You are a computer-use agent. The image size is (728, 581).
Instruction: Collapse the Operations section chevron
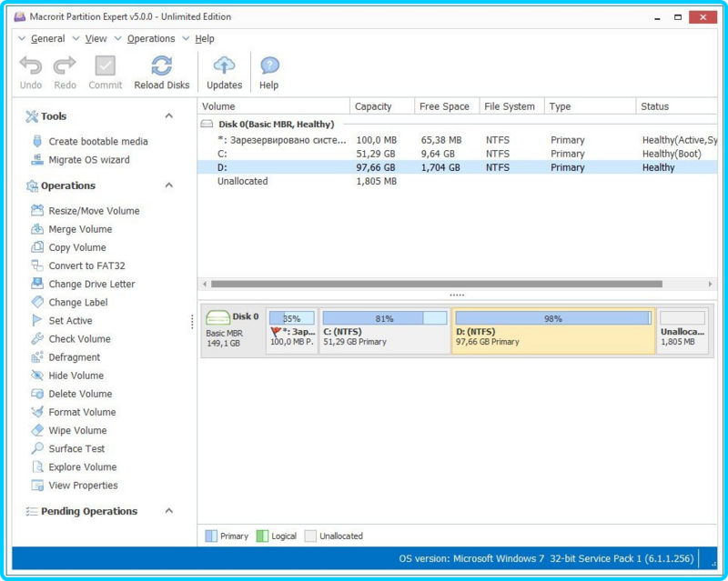pos(169,185)
